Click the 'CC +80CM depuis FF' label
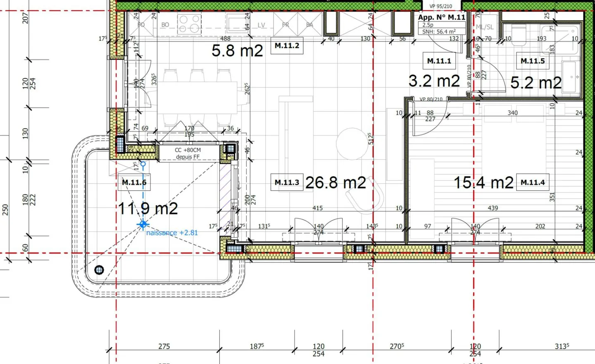 (188, 154)
